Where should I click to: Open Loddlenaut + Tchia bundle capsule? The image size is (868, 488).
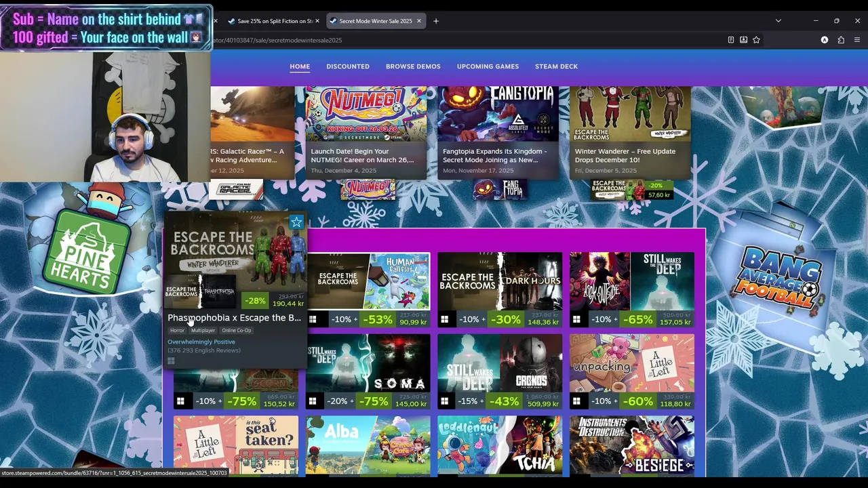point(500,445)
